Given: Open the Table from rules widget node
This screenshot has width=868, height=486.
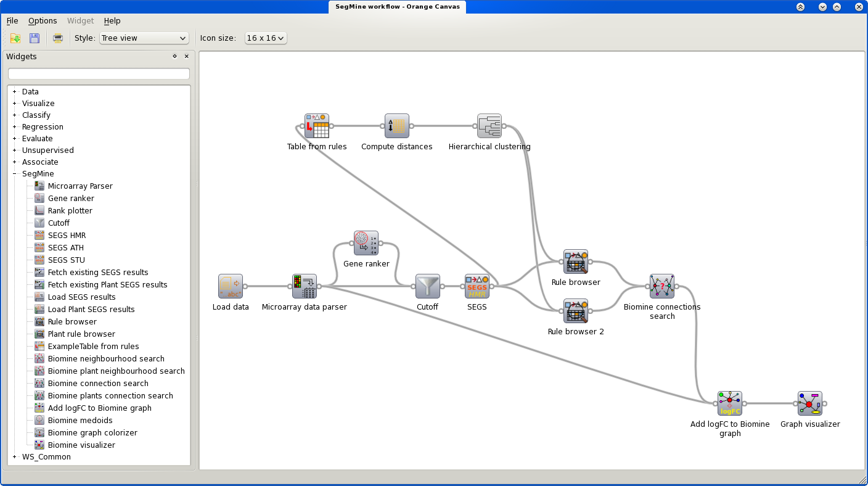Looking at the screenshot, I should tap(317, 126).
